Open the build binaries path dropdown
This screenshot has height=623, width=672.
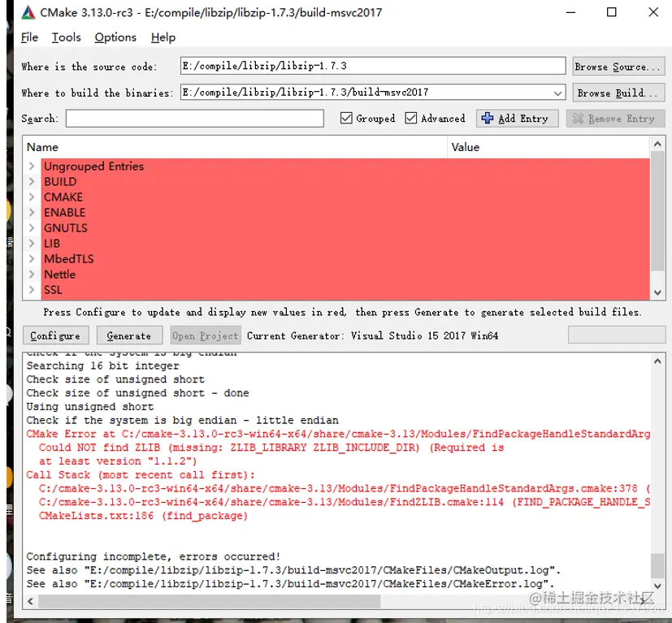tap(557, 93)
